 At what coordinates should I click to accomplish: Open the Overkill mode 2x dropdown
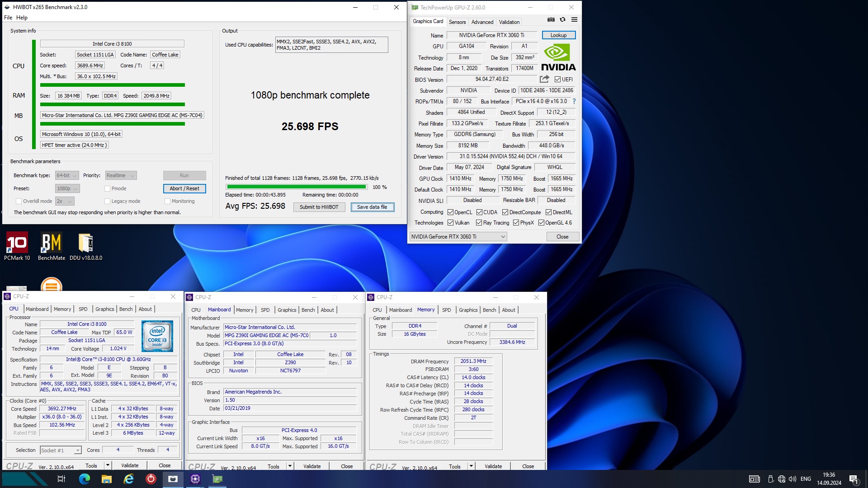[x=65, y=201]
